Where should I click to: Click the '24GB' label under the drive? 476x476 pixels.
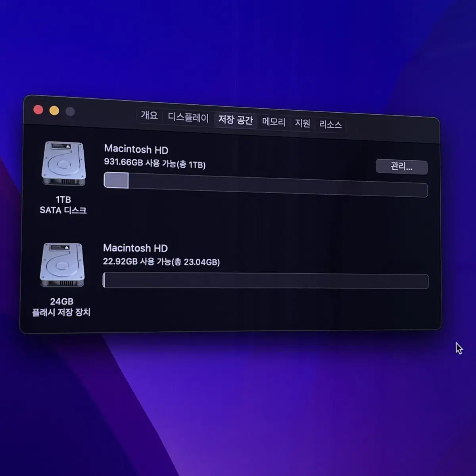click(62, 301)
